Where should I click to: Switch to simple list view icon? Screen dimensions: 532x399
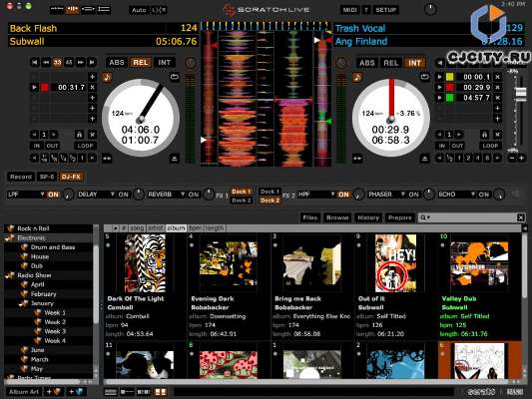coord(111,392)
